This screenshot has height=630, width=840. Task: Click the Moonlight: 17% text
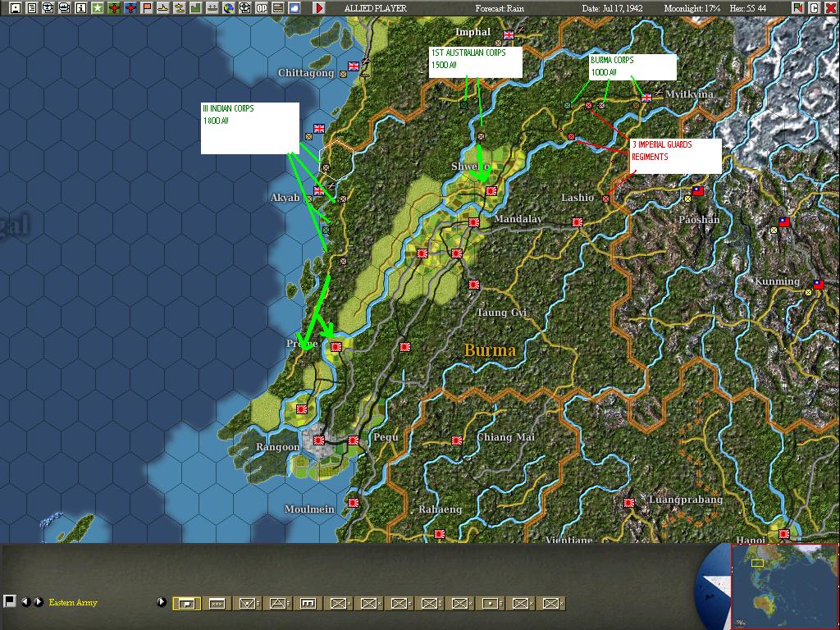point(692,8)
